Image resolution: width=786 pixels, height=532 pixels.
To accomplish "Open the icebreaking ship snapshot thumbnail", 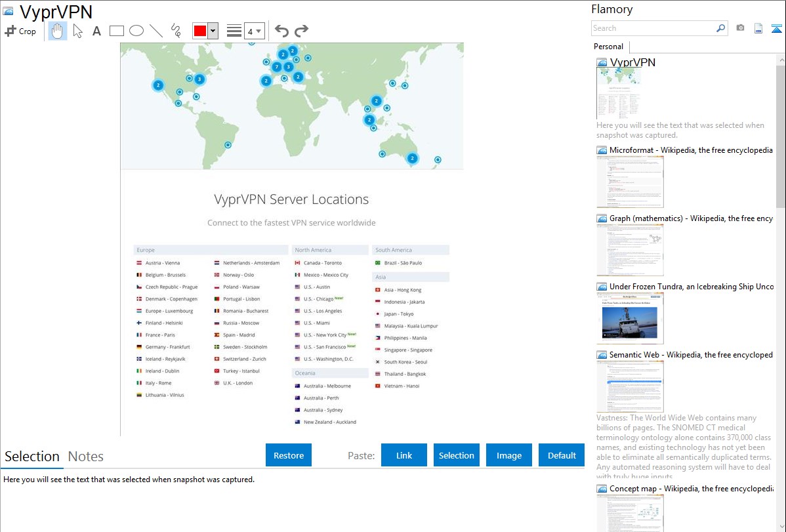I will click(630, 318).
